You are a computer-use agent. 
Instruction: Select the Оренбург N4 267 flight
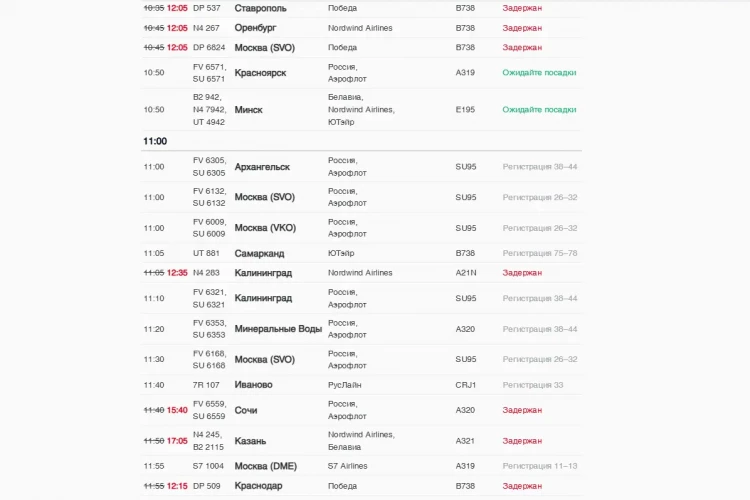[361, 28]
